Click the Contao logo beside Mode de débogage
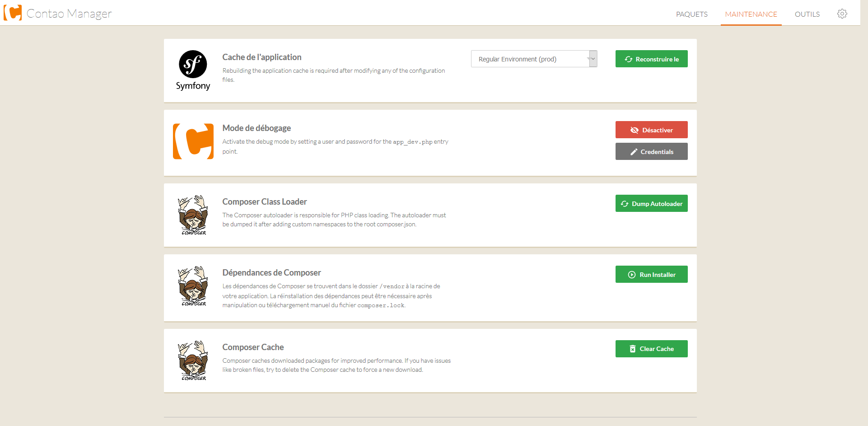The height and width of the screenshot is (426, 868). point(193,141)
